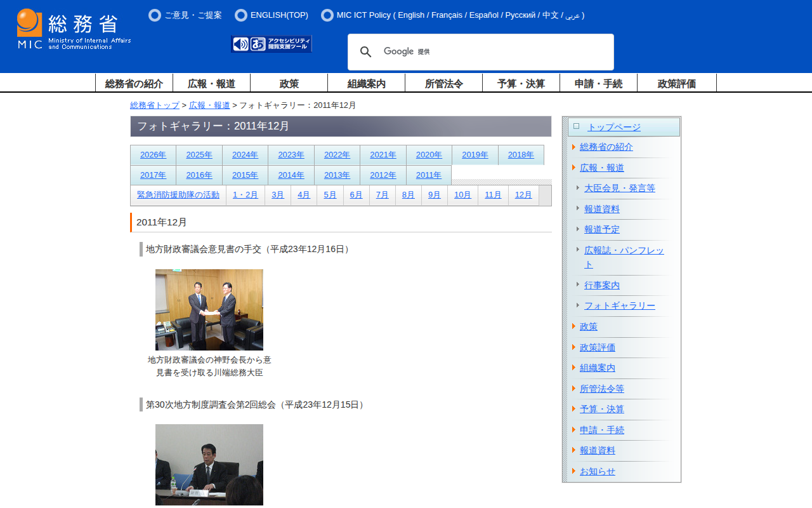This screenshot has width=812, height=508.
Task: Open the 政策 main navigation menu
Action: pyautogui.click(x=289, y=83)
